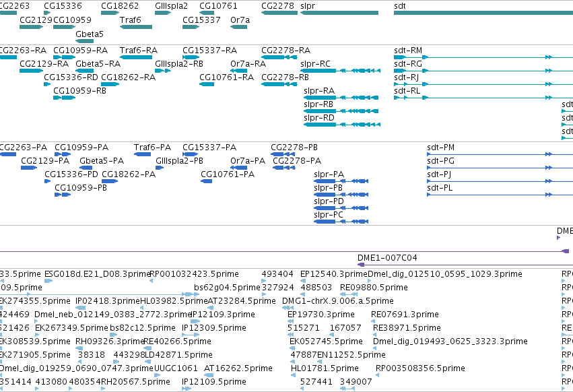Open the slpr-PA protein label
The height and width of the screenshot is (392, 573).
pos(329,174)
